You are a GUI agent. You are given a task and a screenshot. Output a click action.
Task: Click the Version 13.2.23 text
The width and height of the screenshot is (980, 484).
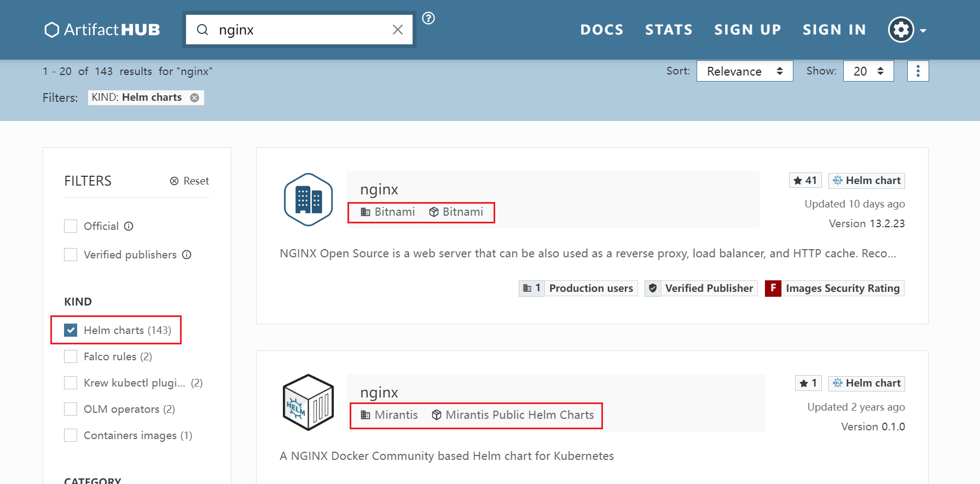(x=867, y=223)
